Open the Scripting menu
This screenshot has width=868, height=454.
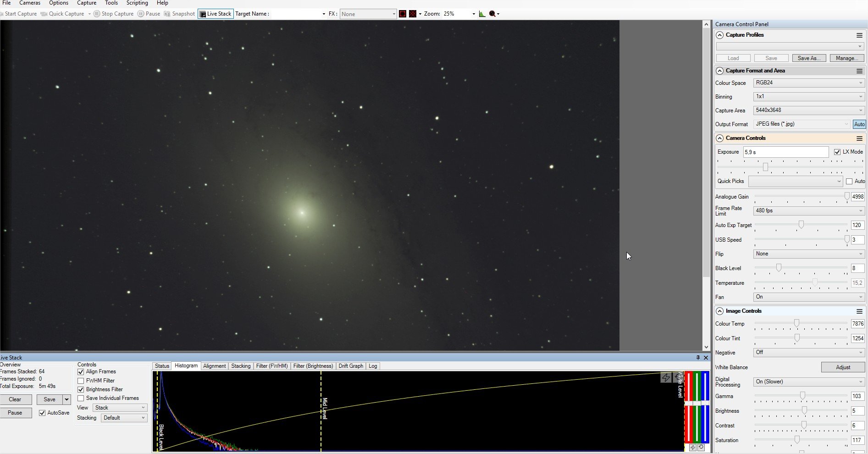point(137,3)
